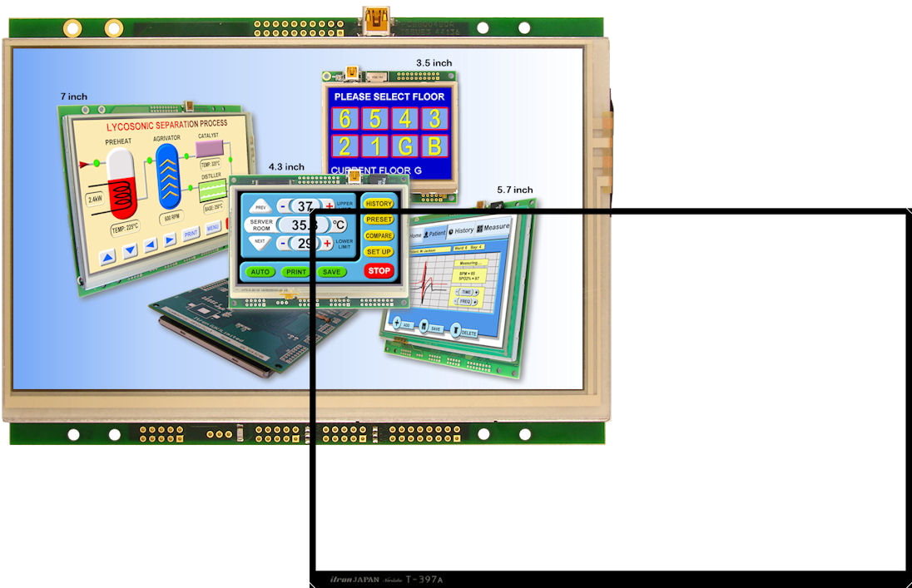The image size is (912, 588).
Task: Click the CURRENT FLOOR G status text
Action: [x=376, y=170]
